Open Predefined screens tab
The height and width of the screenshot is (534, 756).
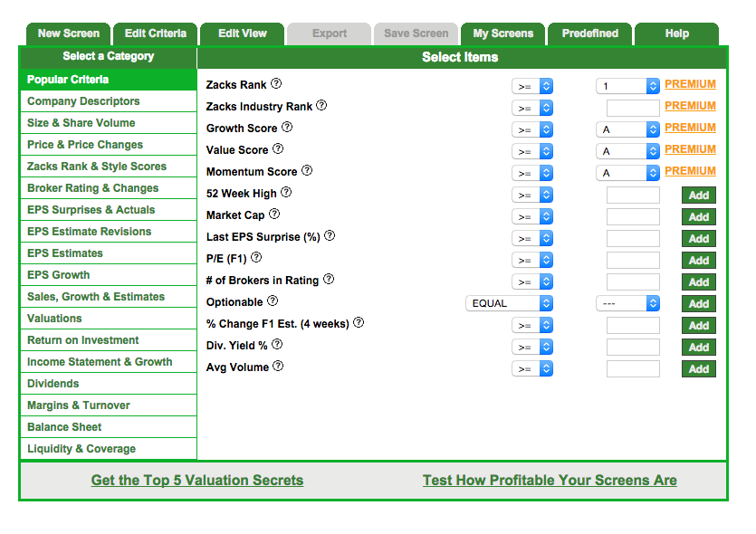coord(589,33)
